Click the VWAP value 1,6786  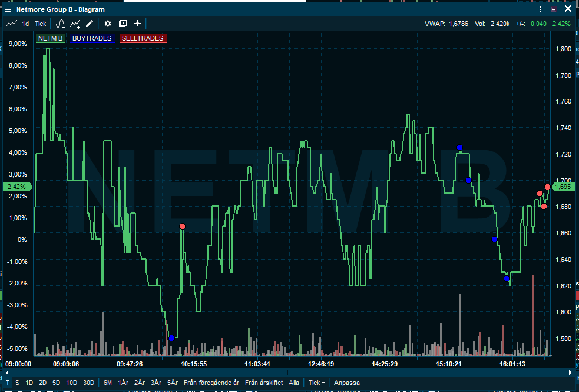click(x=459, y=24)
